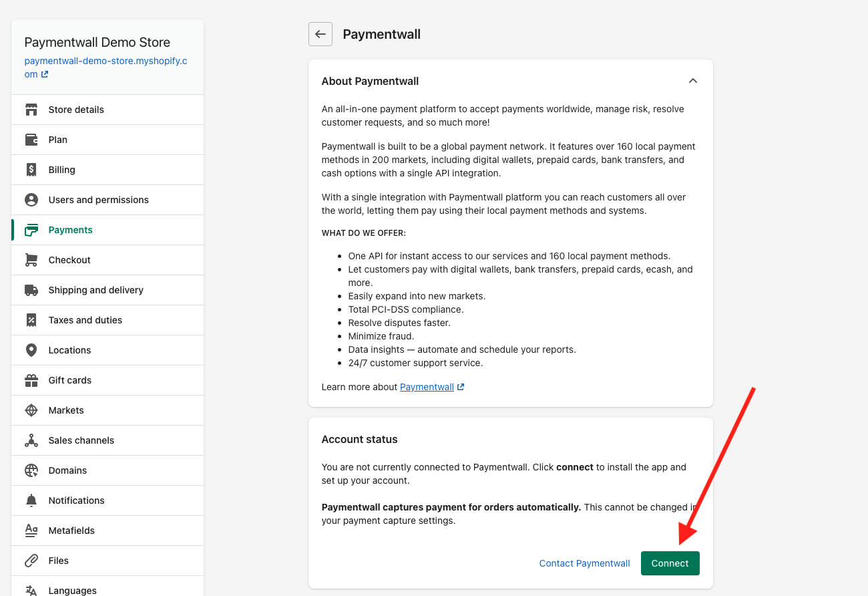The height and width of the screenshot is (596, 868).
Task: Go to Taxes and duties
Action: coord(107,320)
